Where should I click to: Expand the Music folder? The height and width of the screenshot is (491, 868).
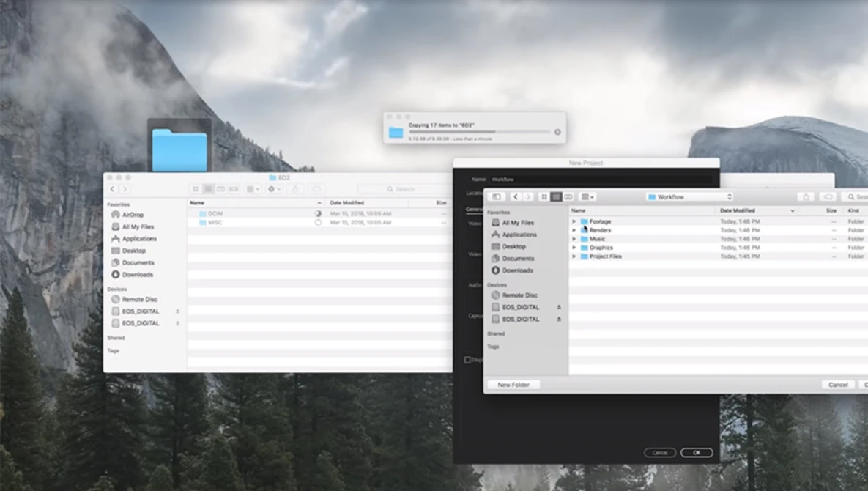tap(574, 239)
